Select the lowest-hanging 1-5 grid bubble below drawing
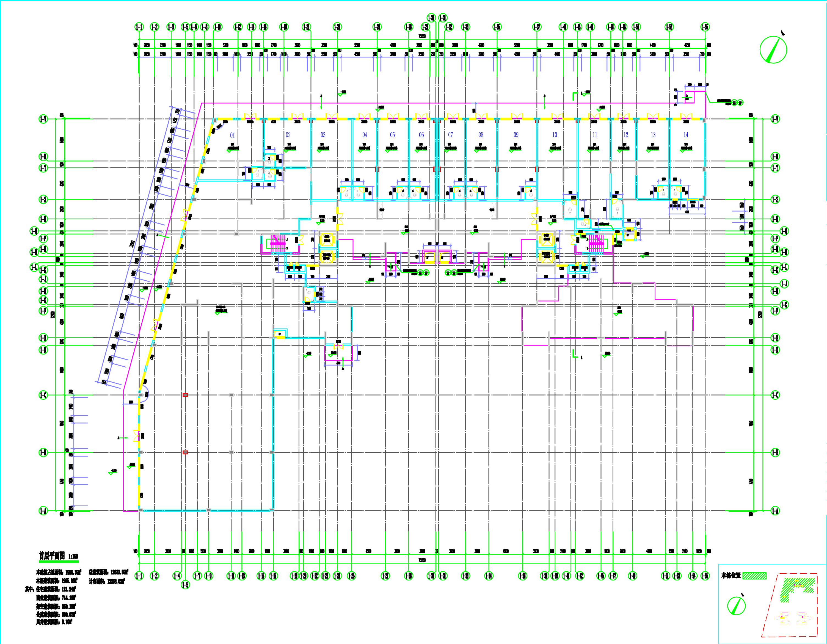The image size is (827, 644). [185, 585]
